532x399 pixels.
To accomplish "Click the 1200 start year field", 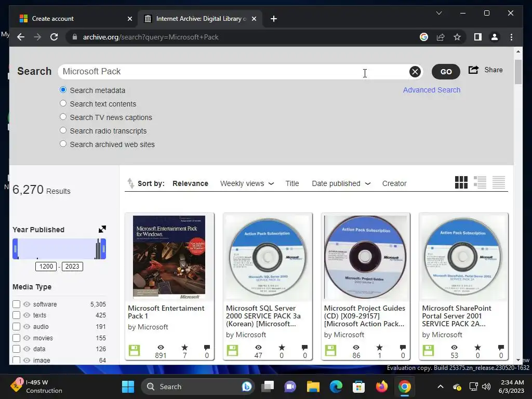I will click(46, 267).
